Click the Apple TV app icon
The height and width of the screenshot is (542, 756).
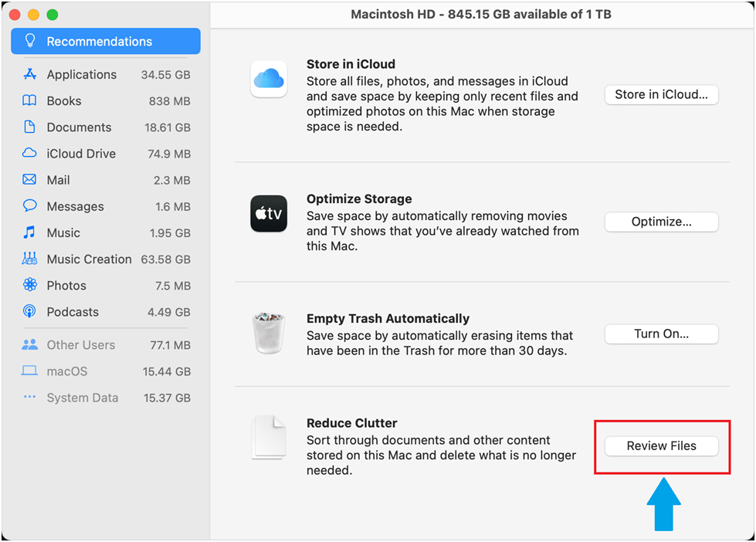(x=269, y=213)
